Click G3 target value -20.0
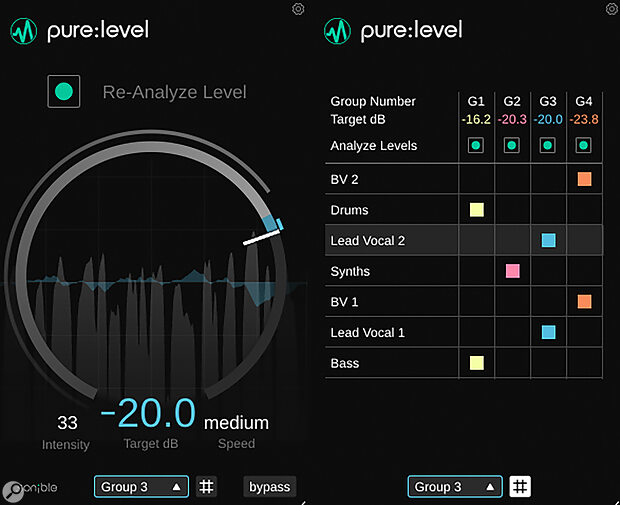The width and height of the screenshot is (620, 505). (x=548, y=119)
